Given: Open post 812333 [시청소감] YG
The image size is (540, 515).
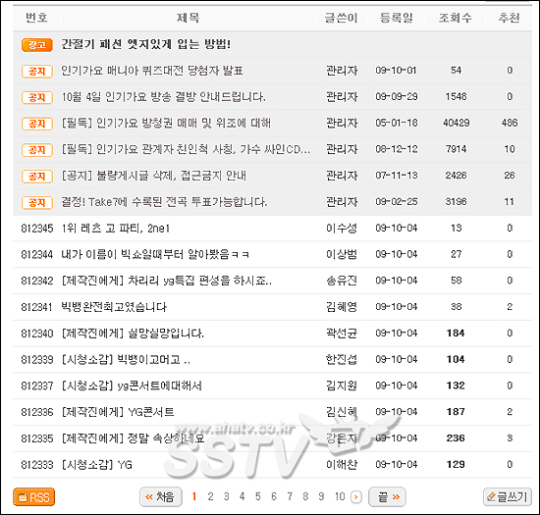Looking at the screenshot, I should click(97, 465).
